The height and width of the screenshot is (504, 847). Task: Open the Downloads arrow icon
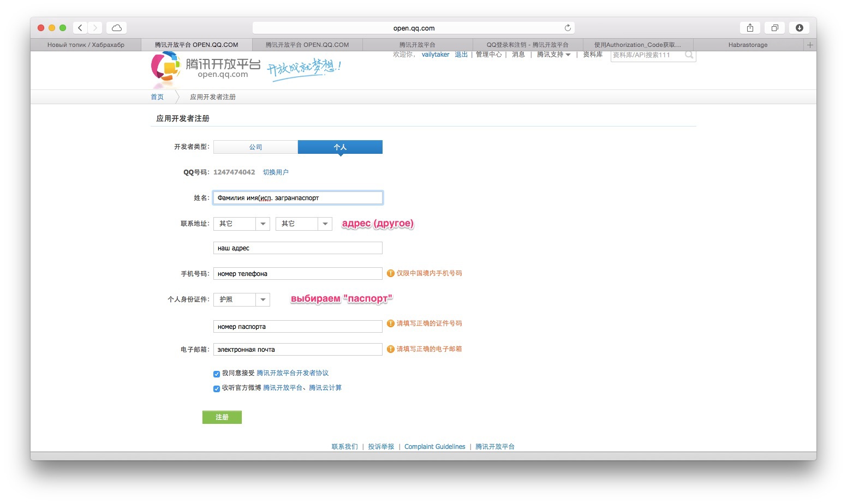coord(800,28)
